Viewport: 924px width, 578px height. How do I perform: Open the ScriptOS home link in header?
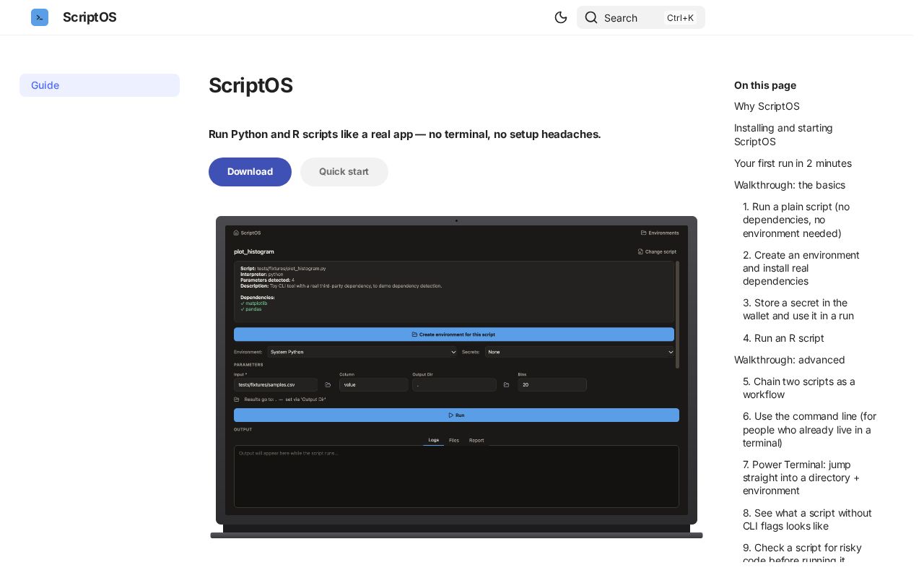tap(90, 17)
